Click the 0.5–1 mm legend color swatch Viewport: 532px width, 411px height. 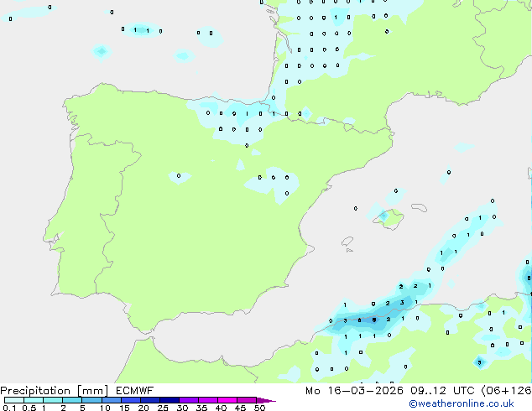tap(34, 400)
